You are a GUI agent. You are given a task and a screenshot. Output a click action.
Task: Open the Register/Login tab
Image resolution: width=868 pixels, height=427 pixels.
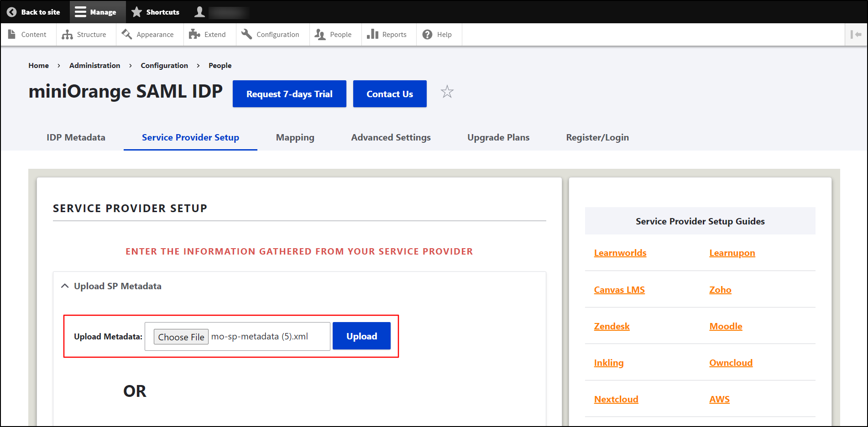coord(597,137)
